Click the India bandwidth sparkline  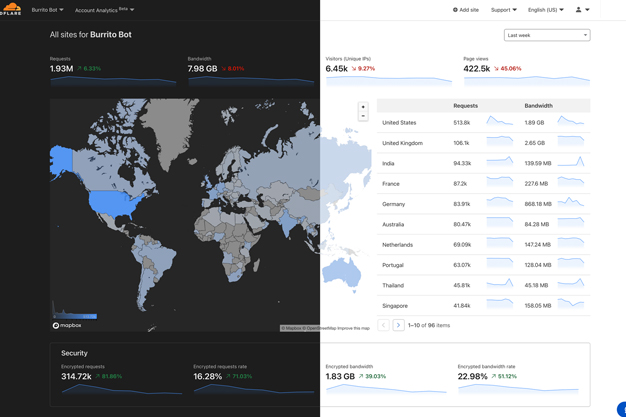tap(571, 161)
